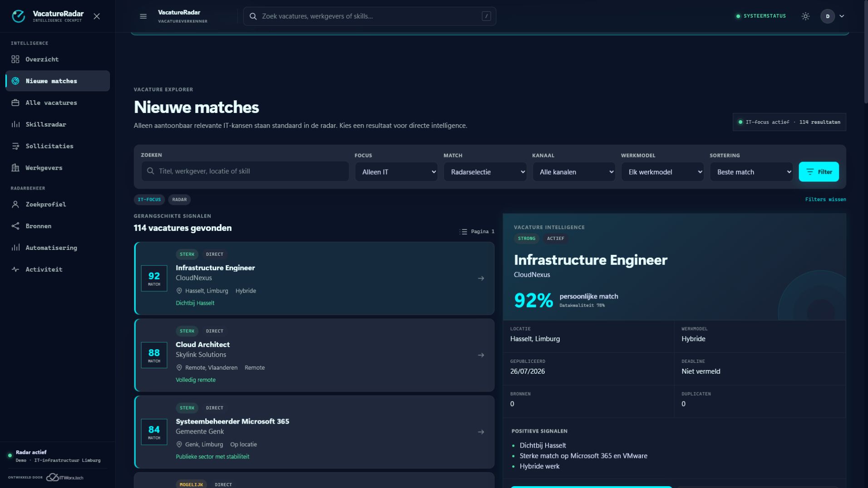Go to Sollicitaties list icon
868x488 pixels.
pyautogui.click(x=15, y=146)
